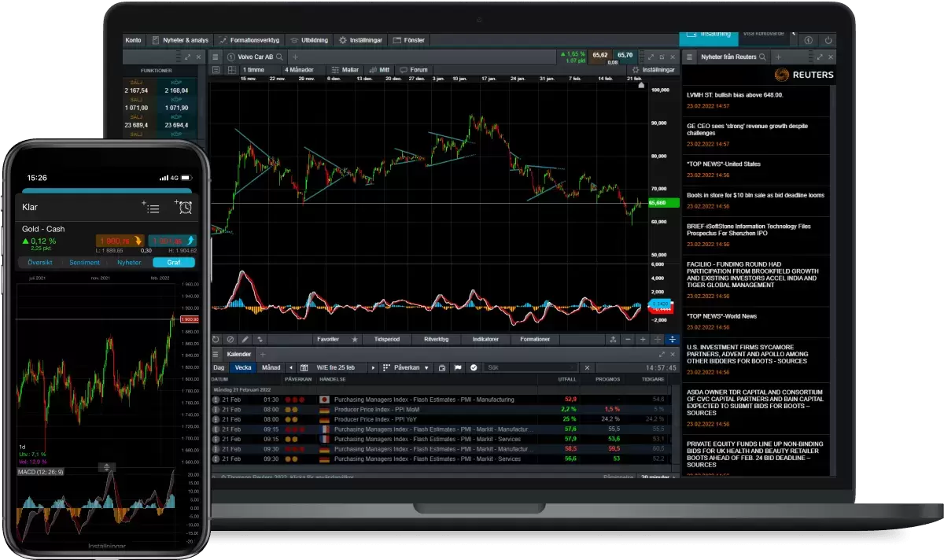Click the calendar Sök search field
This screenshot has width=944, height=560.
(x=531, y=367)
